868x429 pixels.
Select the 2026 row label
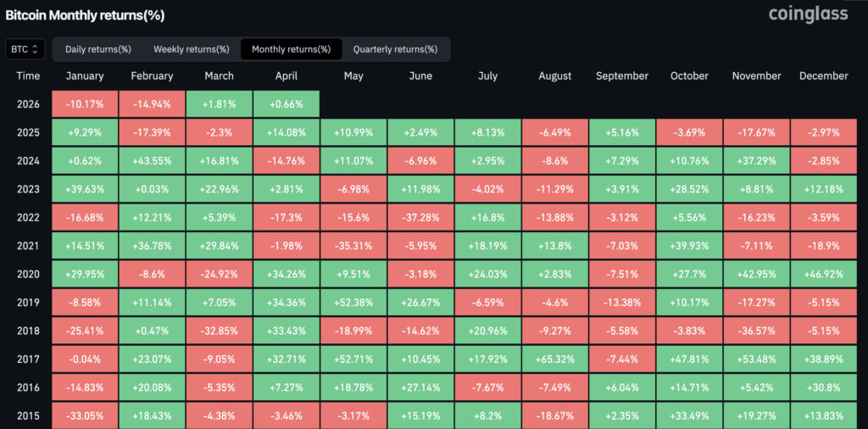(x=28, y=104)
